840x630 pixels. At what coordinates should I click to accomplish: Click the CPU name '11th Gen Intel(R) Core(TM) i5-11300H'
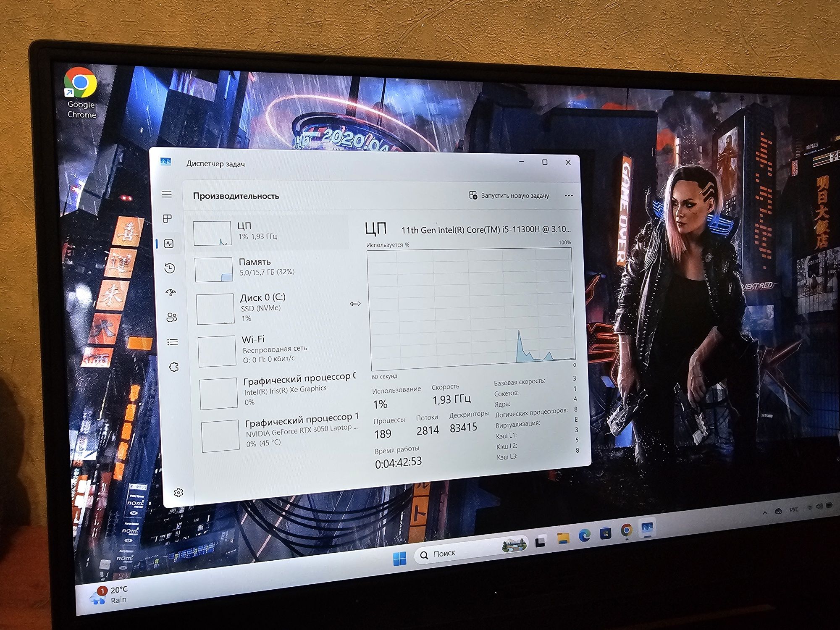(486, 229)
